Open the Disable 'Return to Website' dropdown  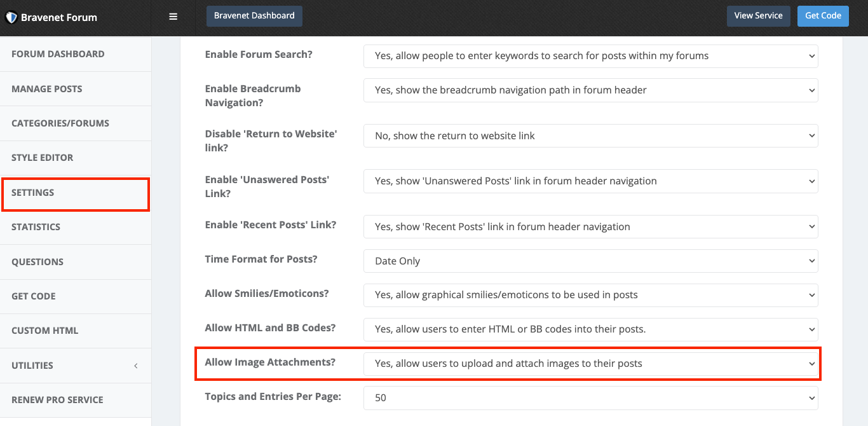590,136
